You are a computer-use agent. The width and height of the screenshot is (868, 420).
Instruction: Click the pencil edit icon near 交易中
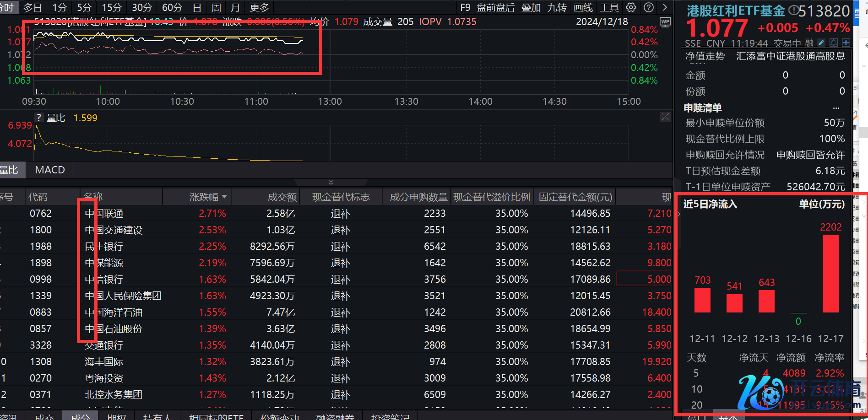point(821,43)
